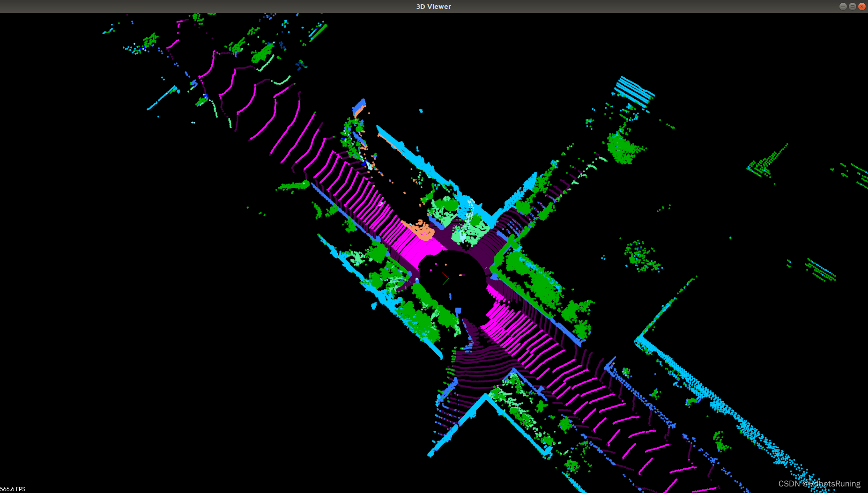The width and height of the screenshot is (868, 493).
Task: Click the CSDN @RobotsRuning watermark link
Action: (x=819, y=483)
